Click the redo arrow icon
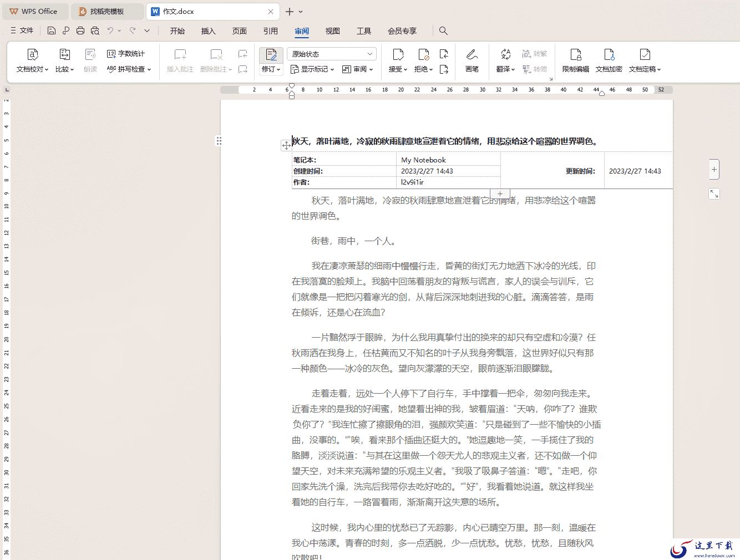 133,30
